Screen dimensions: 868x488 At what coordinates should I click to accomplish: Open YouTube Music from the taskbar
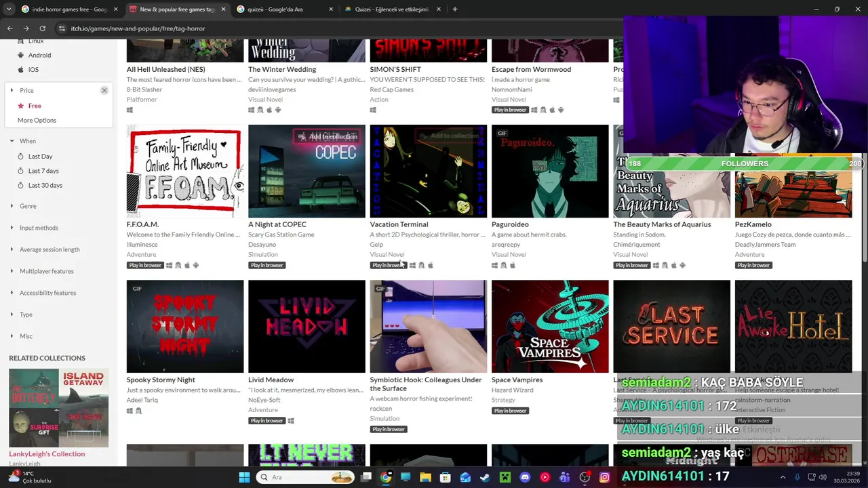(545, 477)
